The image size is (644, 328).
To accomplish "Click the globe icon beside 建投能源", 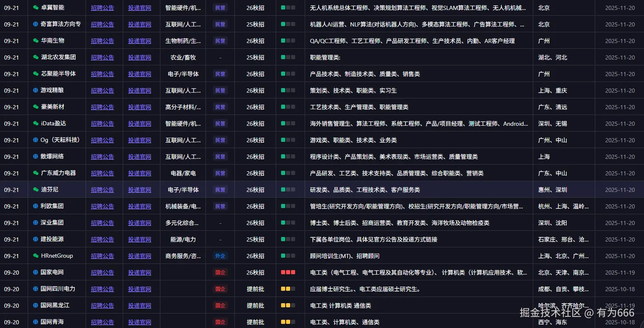I will click(36, 239).
